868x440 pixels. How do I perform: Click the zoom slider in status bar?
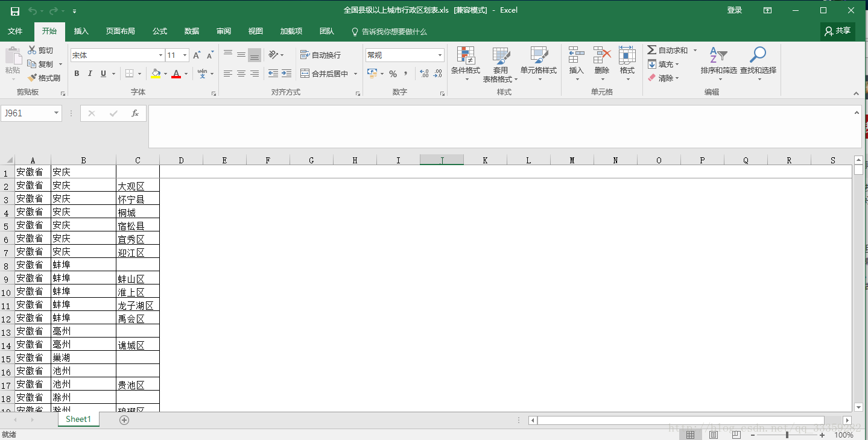[x=787, y=435]
